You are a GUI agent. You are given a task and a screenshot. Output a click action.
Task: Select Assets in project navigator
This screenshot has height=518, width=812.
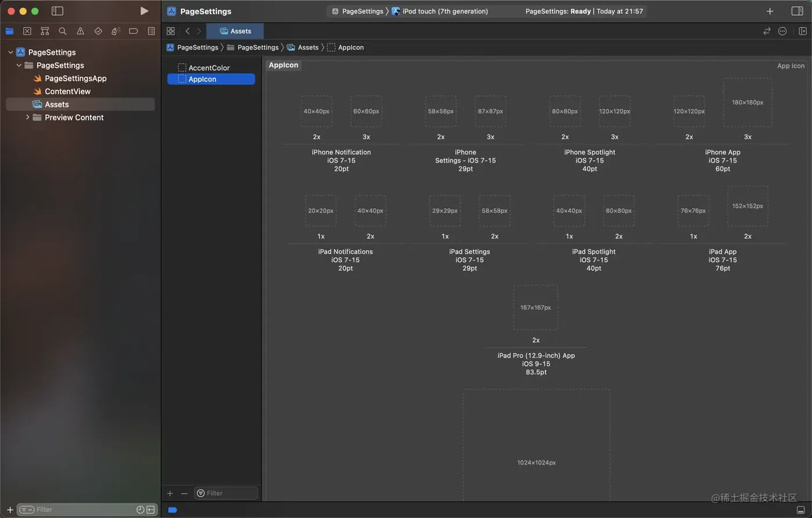[80, 104]
